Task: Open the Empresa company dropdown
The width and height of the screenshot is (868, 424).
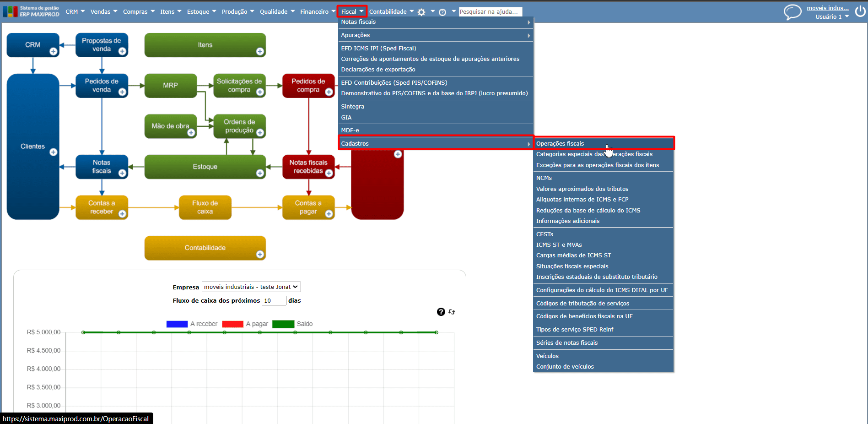Action: coord(251,287)
